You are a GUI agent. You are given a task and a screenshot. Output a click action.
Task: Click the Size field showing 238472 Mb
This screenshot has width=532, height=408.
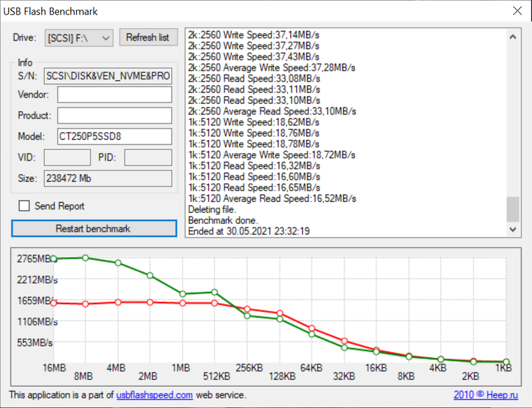(109, 178)
